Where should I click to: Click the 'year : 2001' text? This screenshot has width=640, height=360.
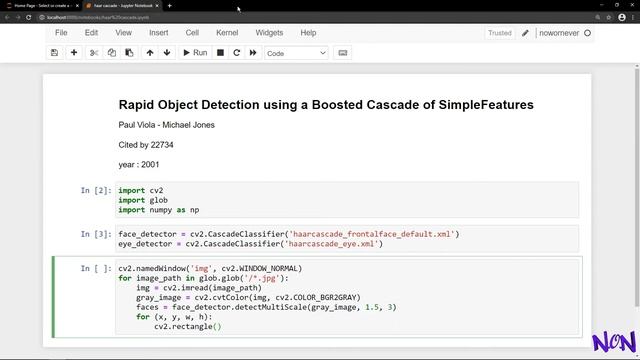pos(139,164)
